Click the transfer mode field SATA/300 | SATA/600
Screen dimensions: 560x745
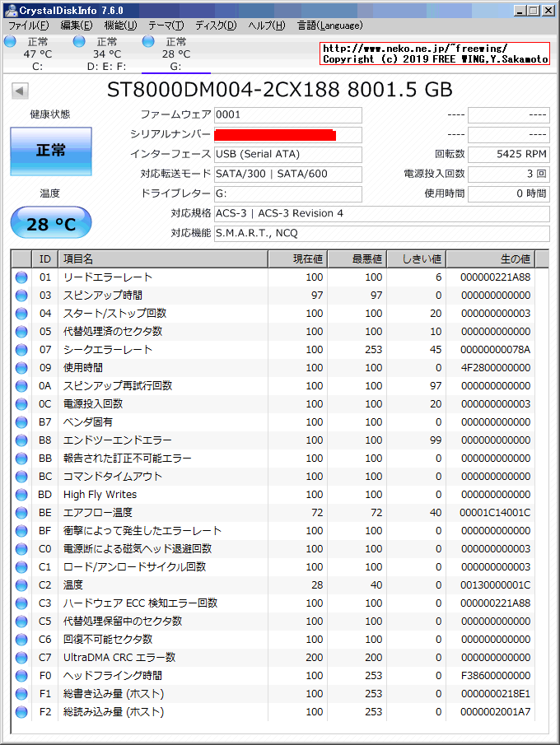pos(288,175)
